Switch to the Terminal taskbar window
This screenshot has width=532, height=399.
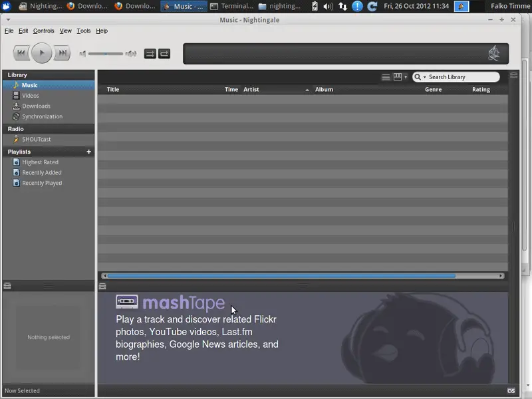231,6
